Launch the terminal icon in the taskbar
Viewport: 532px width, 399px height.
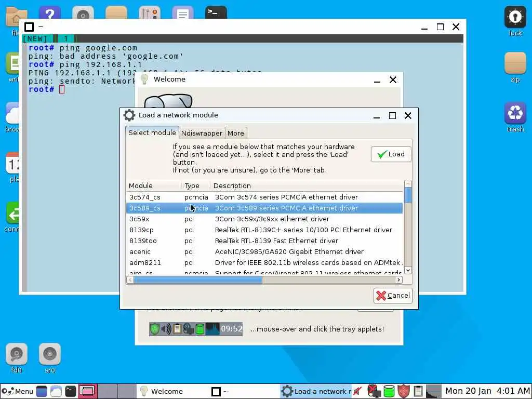pyautogui.click(x=71, y=391)
